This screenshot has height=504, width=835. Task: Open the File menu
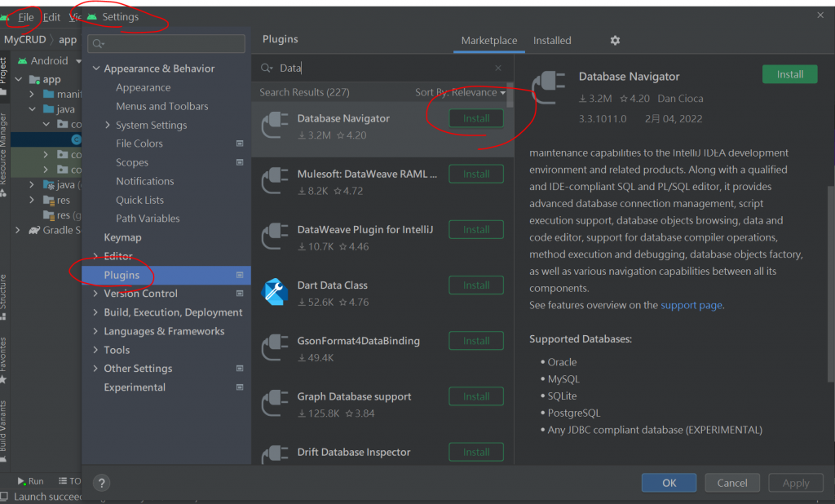coord(25,17)
